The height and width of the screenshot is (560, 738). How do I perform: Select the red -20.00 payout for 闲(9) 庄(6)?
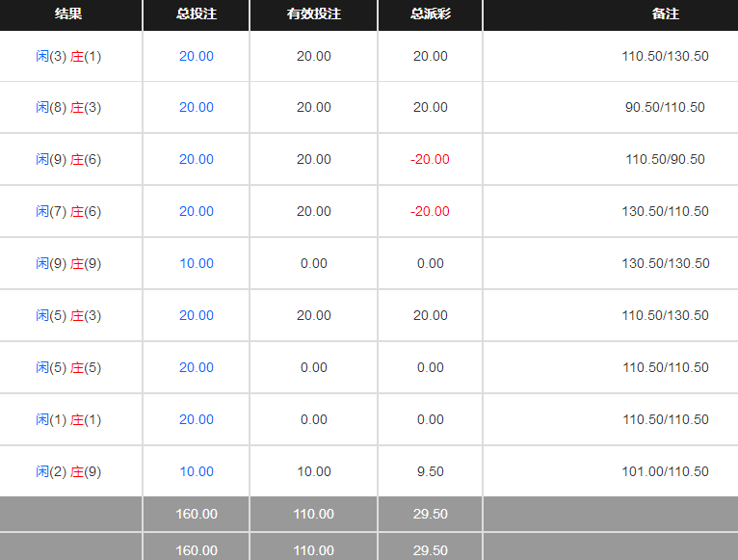pos(430,159)
